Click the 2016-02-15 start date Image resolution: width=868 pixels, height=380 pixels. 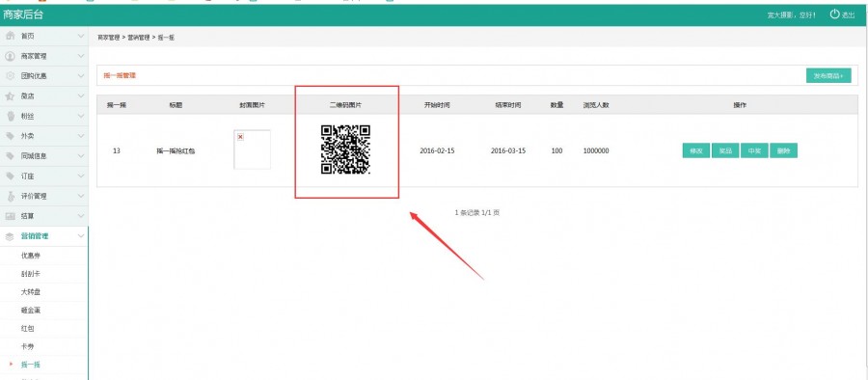pyautogui.click(x=437, y=150)
